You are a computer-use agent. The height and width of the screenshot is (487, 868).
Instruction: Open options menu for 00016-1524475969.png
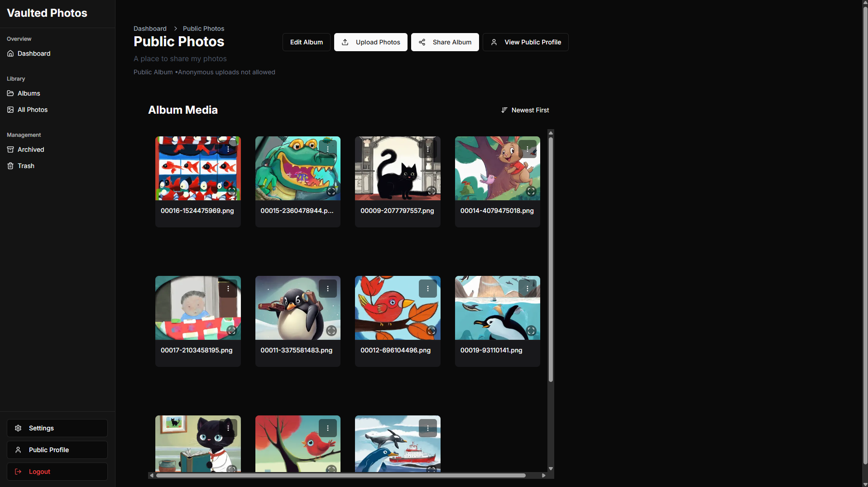(228, 149)
